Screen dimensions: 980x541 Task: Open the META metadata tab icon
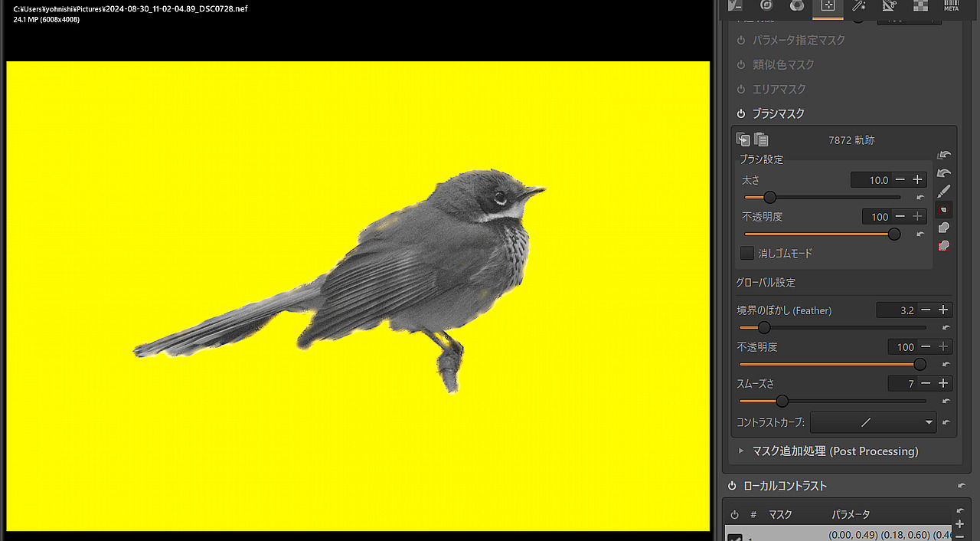point(951,5)
